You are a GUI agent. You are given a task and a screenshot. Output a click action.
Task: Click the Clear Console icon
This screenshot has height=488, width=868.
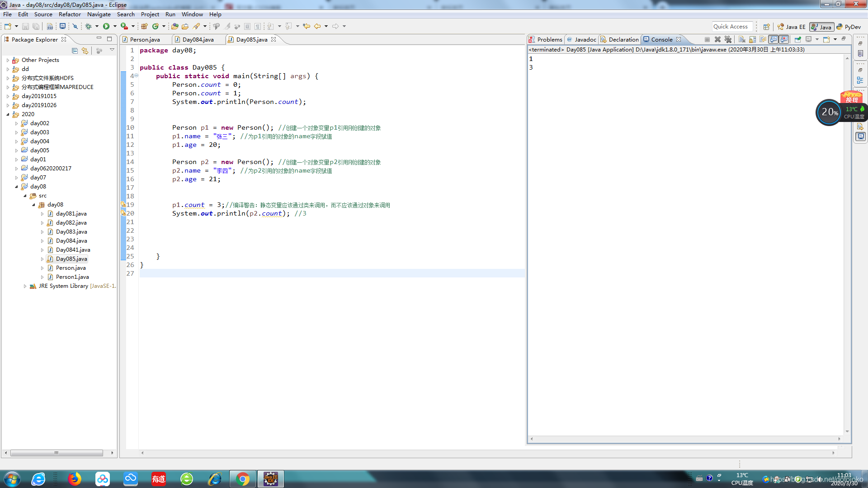[742, 39]
